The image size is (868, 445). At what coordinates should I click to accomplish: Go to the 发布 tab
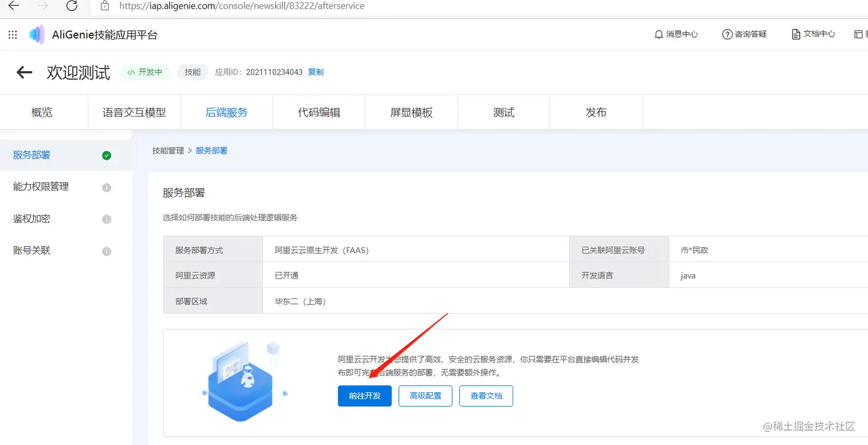596,112
